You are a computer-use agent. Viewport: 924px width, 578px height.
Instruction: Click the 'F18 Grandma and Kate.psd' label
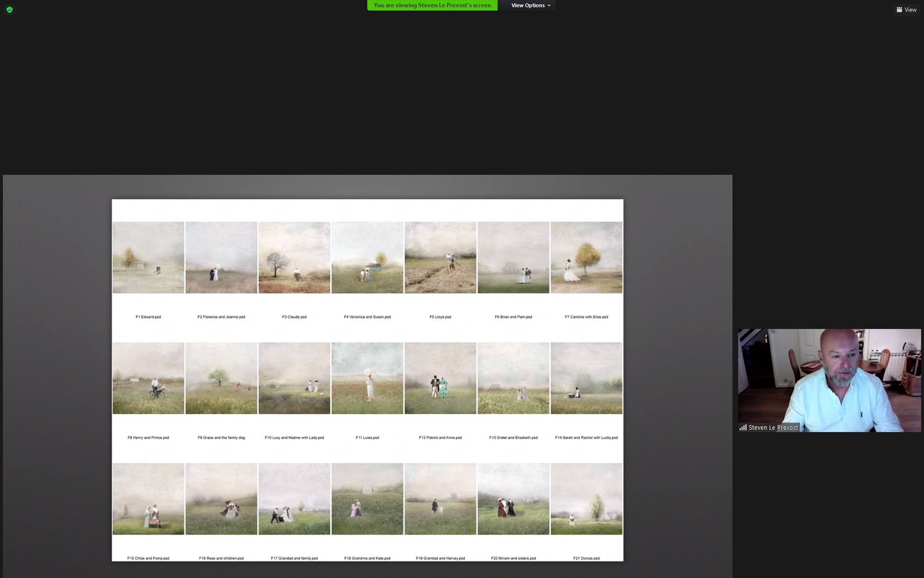[x=367, y=558]
